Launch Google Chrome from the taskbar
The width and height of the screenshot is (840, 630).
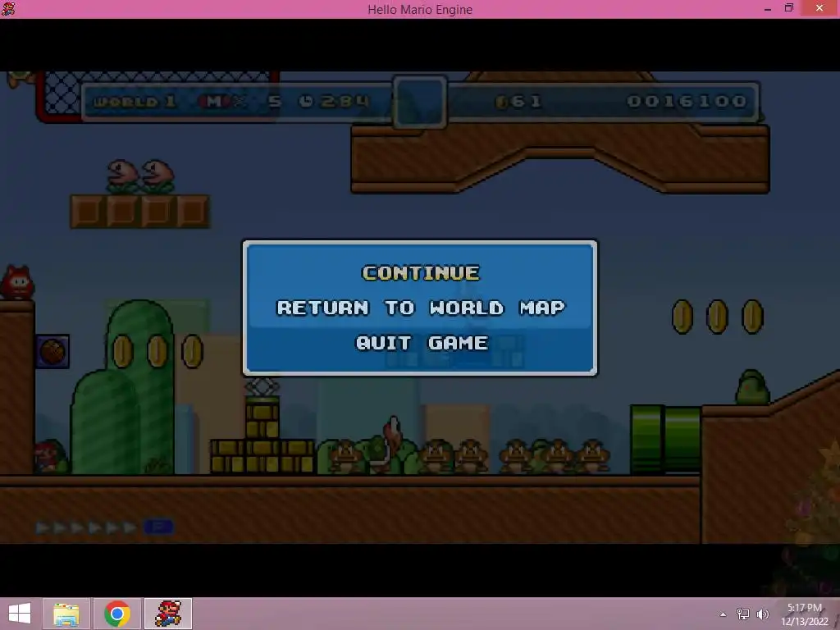pos(117,614)
